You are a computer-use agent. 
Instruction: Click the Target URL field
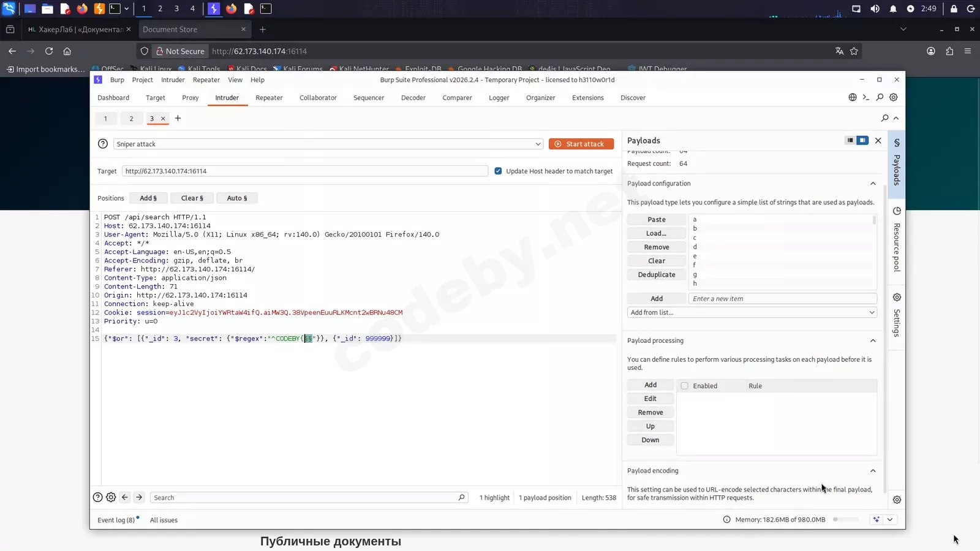click(305, 171)
